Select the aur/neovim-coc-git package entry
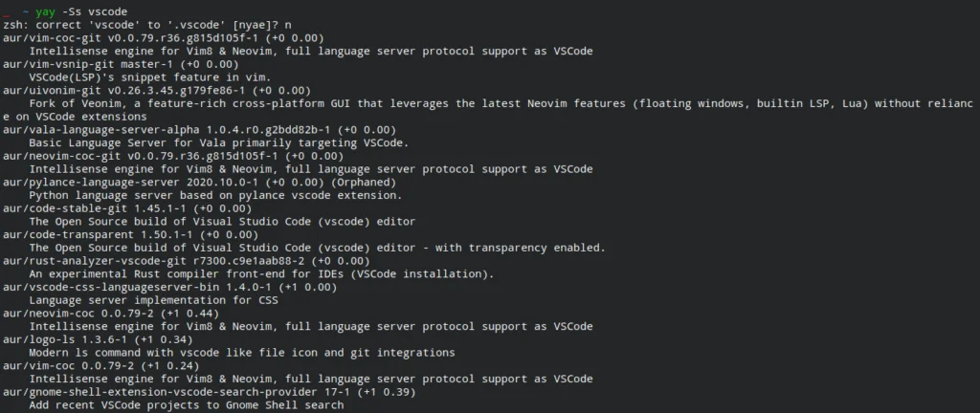980x413 pixels. [173, 156]
